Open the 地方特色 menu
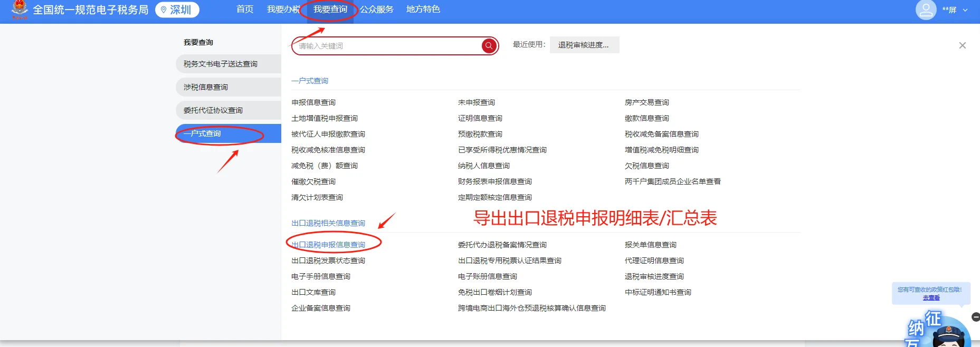Image resolution: width=980 pixels, height=347 pixels. point(423,9)
